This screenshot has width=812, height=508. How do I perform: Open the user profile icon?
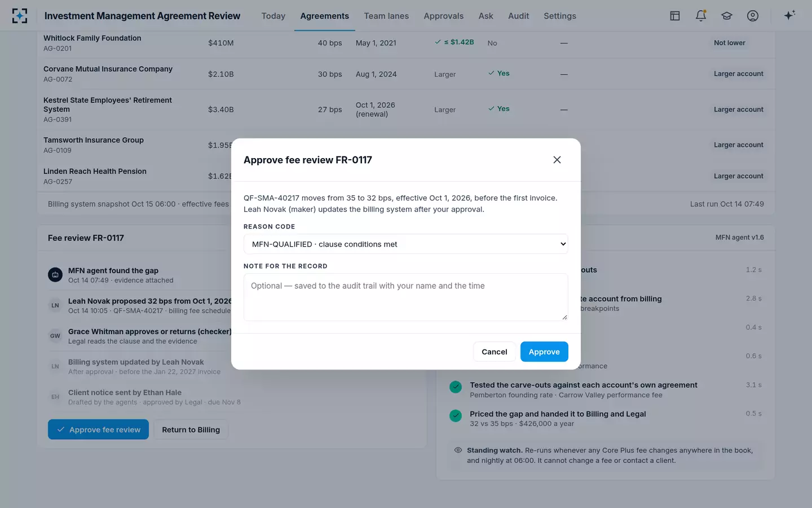pyautogui.click(x=753, y=16)
